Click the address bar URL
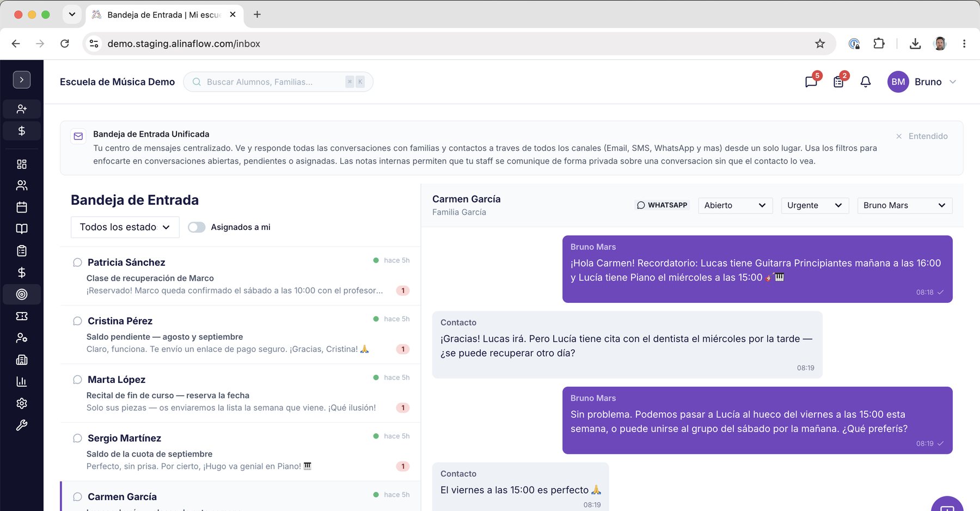 [184, 44]
